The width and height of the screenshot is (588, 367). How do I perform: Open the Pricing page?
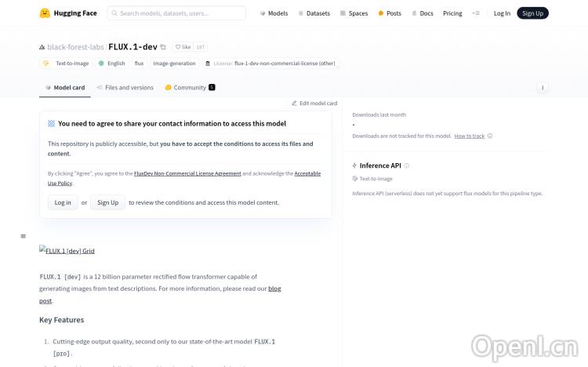452,13
